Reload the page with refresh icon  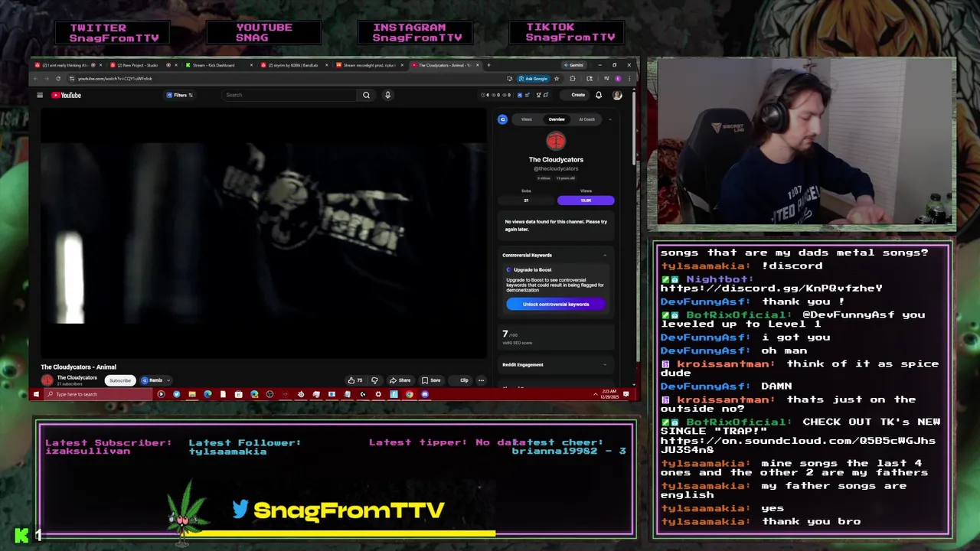(57, 78)
